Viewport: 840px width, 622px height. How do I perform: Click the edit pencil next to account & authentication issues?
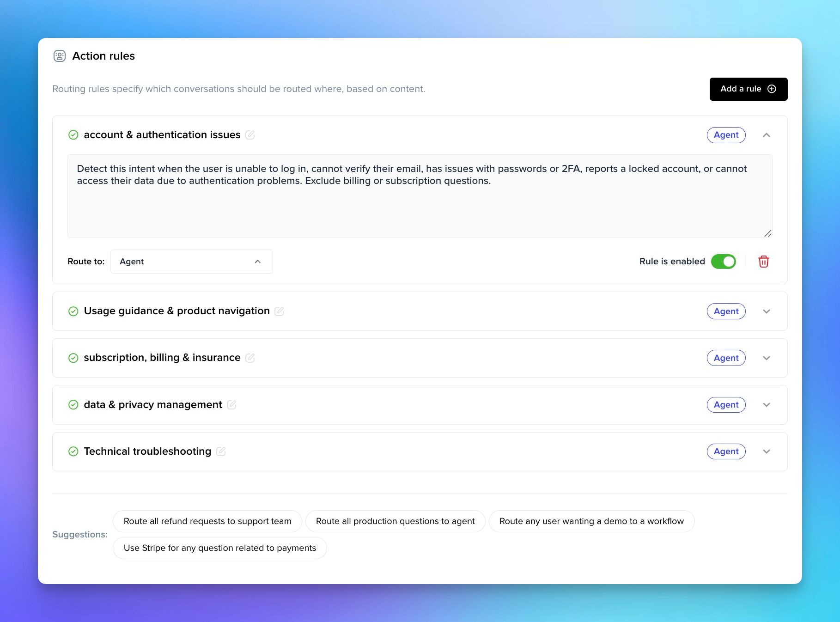pos(250,135)
